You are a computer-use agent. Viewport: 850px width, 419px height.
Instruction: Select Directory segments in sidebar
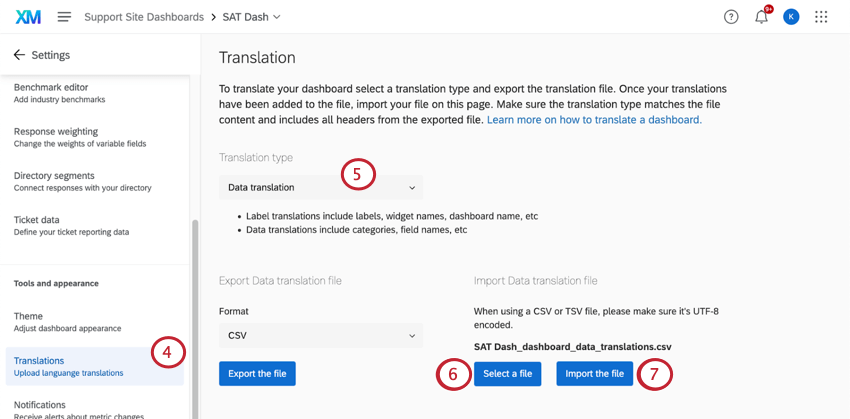coord(54,181)
